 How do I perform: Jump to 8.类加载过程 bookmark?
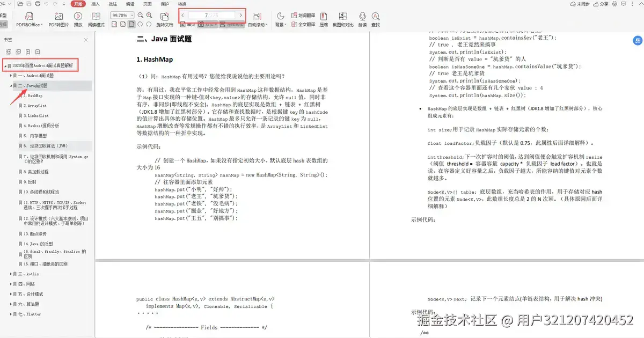coord(36,172)
